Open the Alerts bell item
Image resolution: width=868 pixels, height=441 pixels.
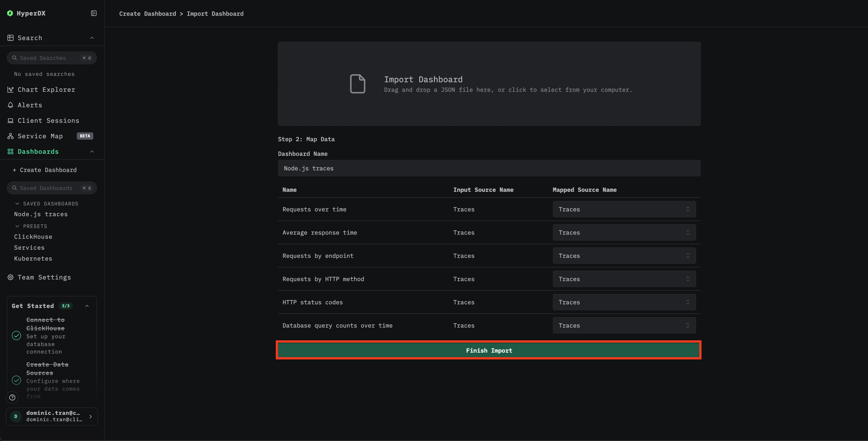point(30,105)
